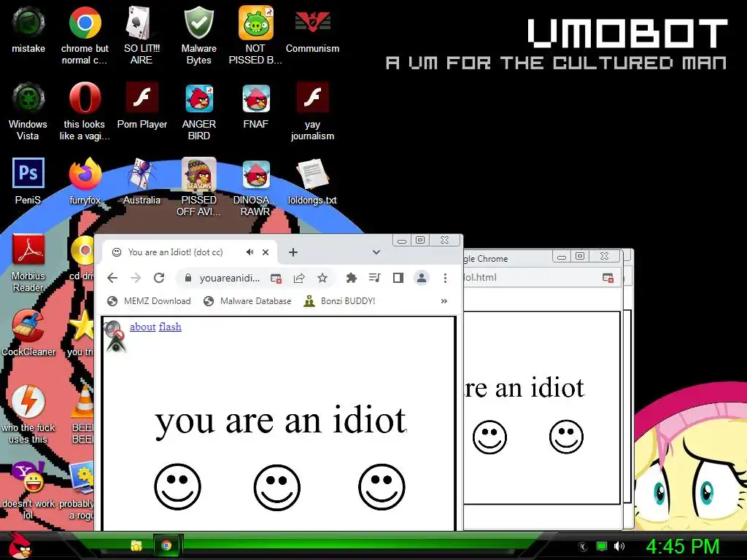747x560 pixels.
Task: Open the taskbar file explorer folder icon
Action: pos(136,545)
